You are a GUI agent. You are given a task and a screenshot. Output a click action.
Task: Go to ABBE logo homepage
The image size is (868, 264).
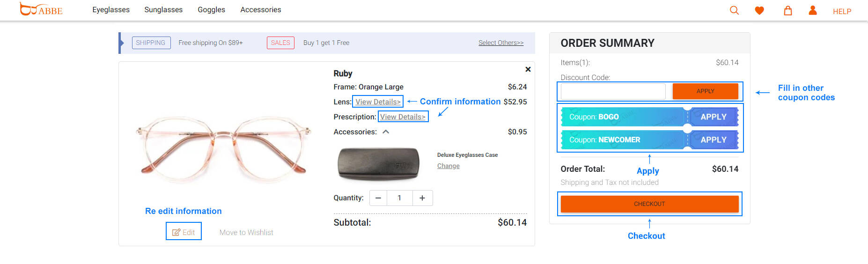coord(41,9)
